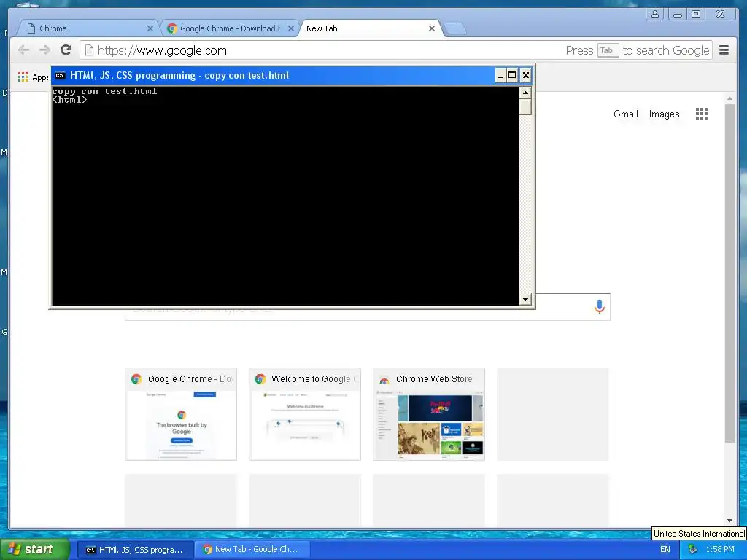The height and width of the screenshot is (560, 747).
Task: Close the command prompt window
Action: coord(525,75)
